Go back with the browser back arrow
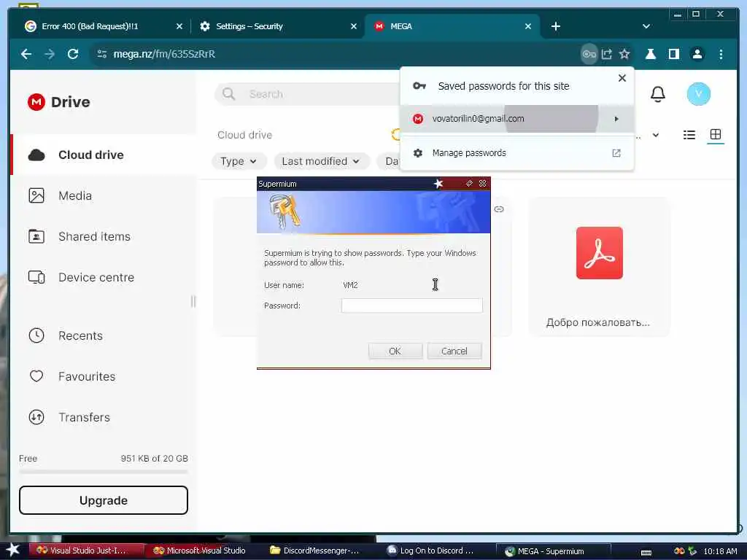 (26, 54)
